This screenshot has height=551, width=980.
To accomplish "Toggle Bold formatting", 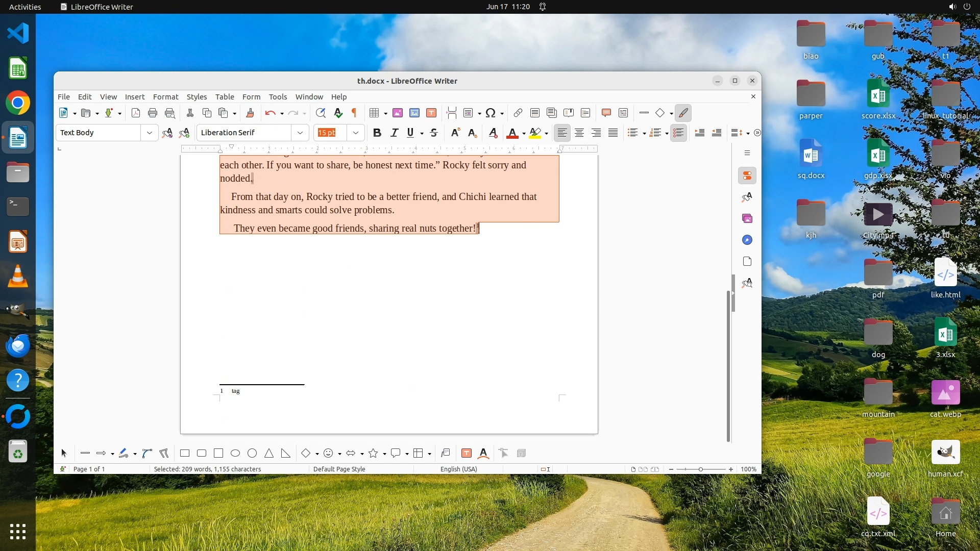I will coord(377,133).
